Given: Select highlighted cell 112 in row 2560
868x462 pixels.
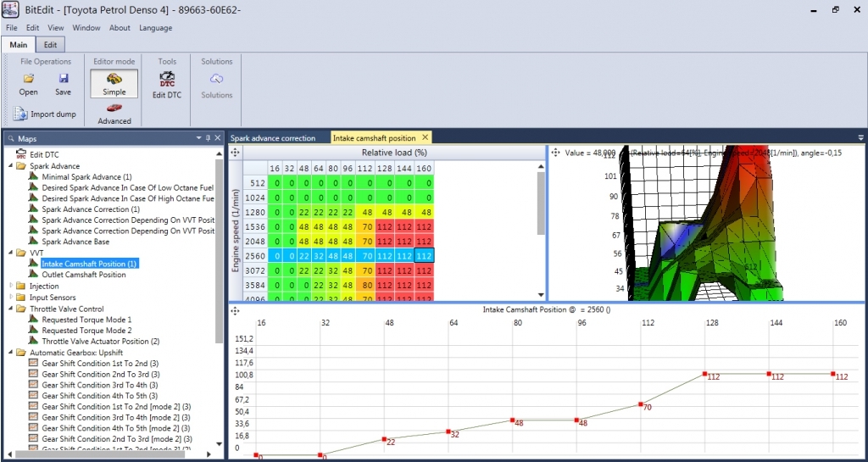Looking at the screenshot, I should tap(424, 255).
